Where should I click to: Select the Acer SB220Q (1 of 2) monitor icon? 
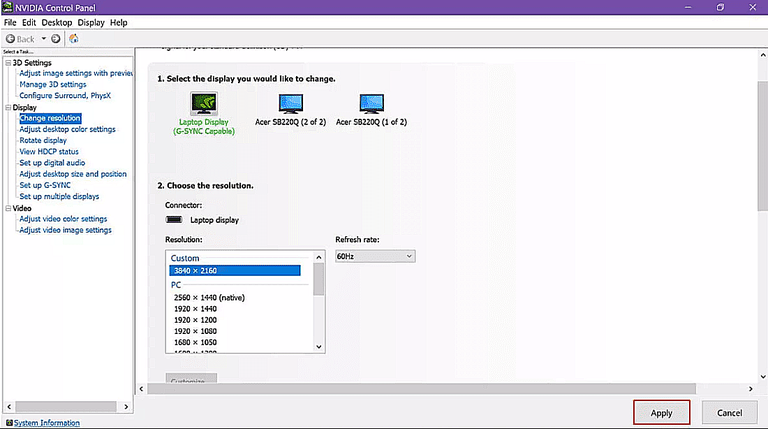point(371,103)
